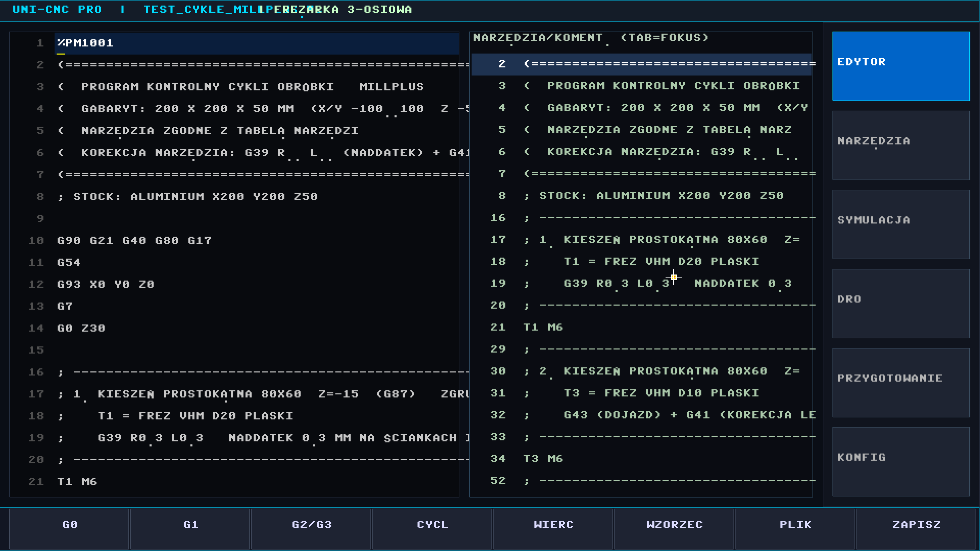Select editor line 13 G7
Image resolution: width=980 pixels, height=551 pixels.
click(x=235, y=306)
